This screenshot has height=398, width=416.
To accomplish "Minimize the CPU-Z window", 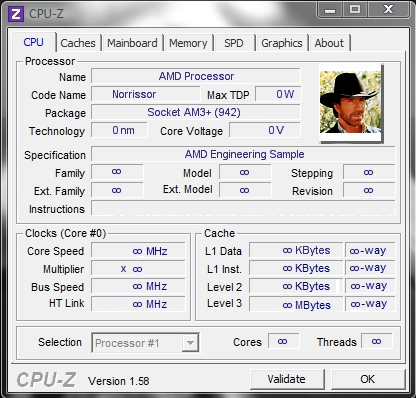I will pos(330,10).
